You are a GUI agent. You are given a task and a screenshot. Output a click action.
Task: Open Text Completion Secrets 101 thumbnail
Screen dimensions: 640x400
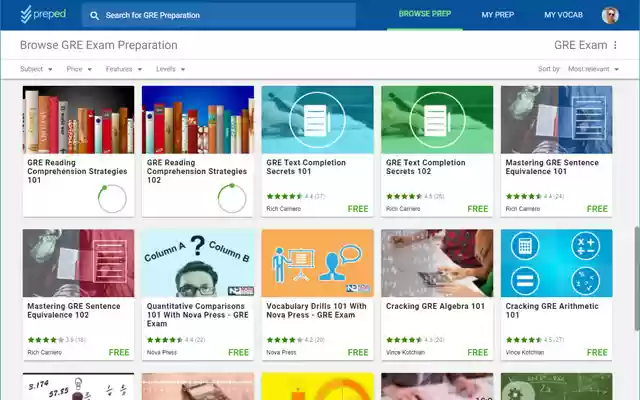coord(318,120)
